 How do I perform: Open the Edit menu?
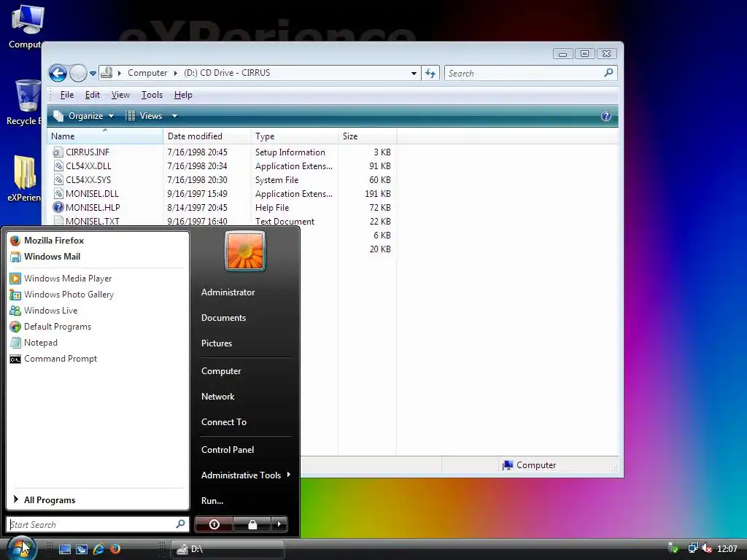93,95
